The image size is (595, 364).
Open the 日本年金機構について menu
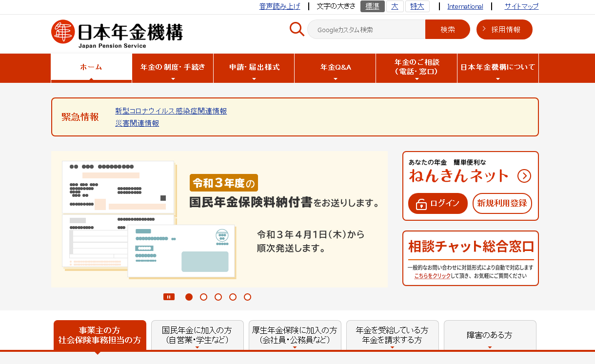tap(497, 68)
